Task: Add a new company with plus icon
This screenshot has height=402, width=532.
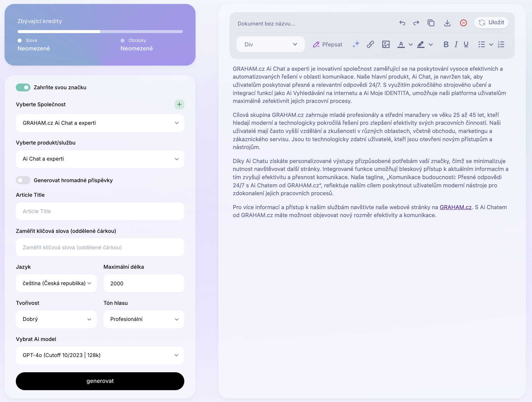Action: [x=179, y=104]
